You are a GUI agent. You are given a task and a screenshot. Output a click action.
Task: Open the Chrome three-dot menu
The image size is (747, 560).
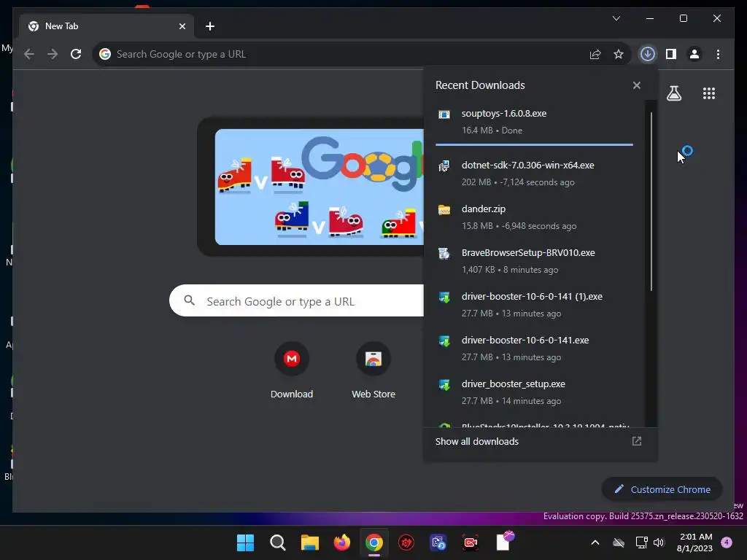tap(718, 54)
